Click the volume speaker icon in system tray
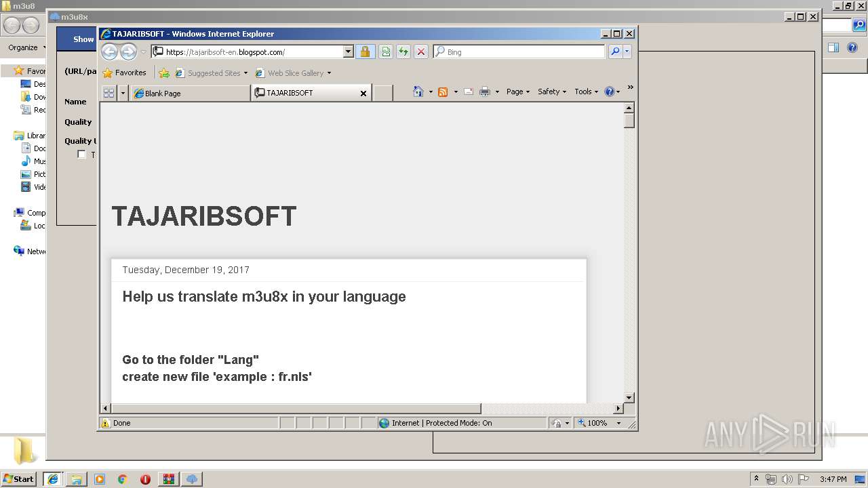The width and height of the screenshot is (868, 488). coord(787,479)
